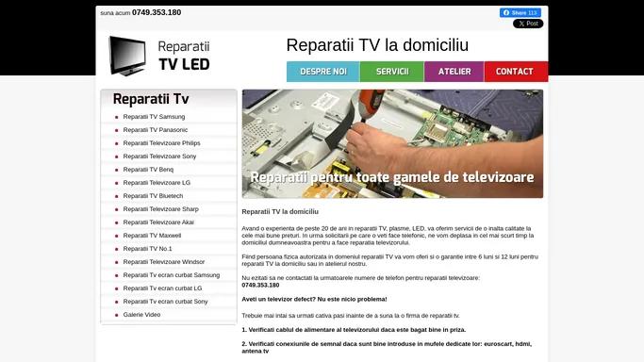Open Reparatii Televizoare Windsor link
This screenshot has width=644, height=362.
click(x=163, y=261)
